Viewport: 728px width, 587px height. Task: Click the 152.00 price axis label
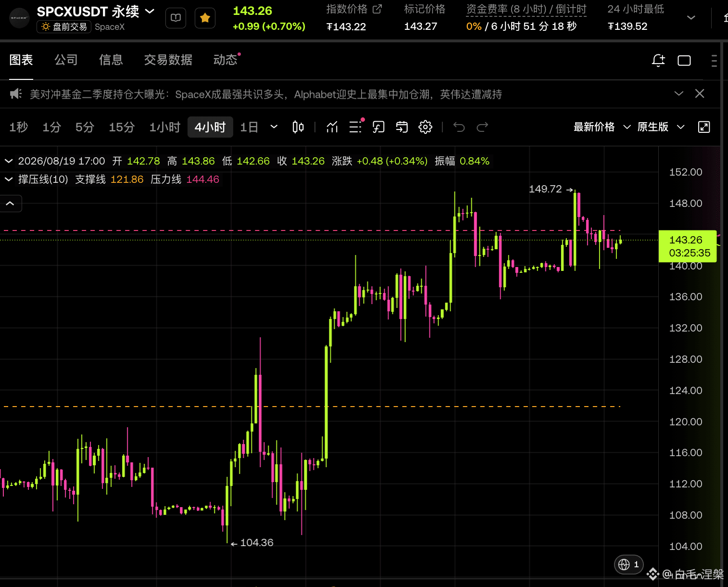tap(686, 172)
